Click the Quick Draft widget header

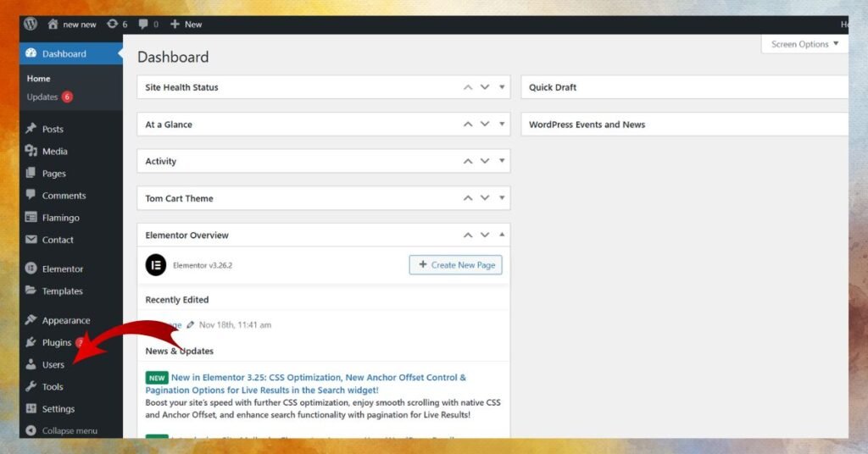coord(685,87)
